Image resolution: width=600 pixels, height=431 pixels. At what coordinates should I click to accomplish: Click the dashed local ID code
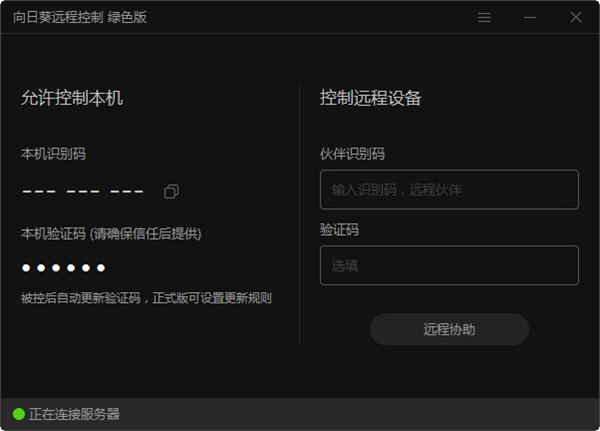(83, 191)
